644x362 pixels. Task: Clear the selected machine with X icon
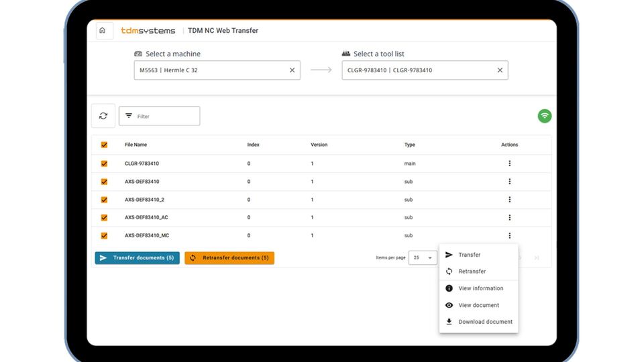point(292,70)
